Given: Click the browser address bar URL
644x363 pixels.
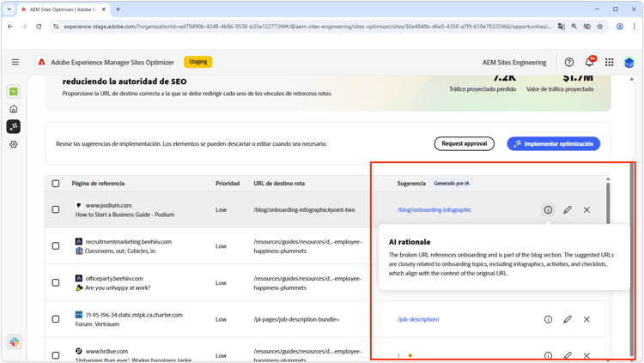Looking at the screenshot, I should point(307,27).
